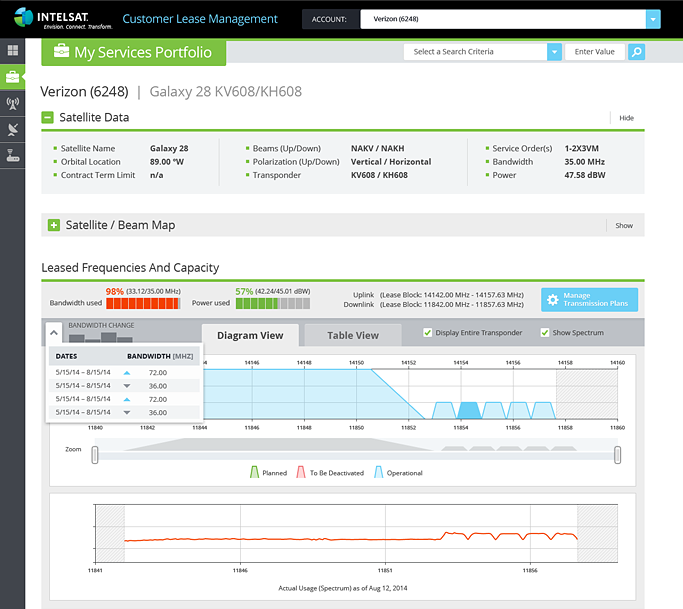Click the up arrow in 72.00 first row
683x609 pixels.
point(127,373)
